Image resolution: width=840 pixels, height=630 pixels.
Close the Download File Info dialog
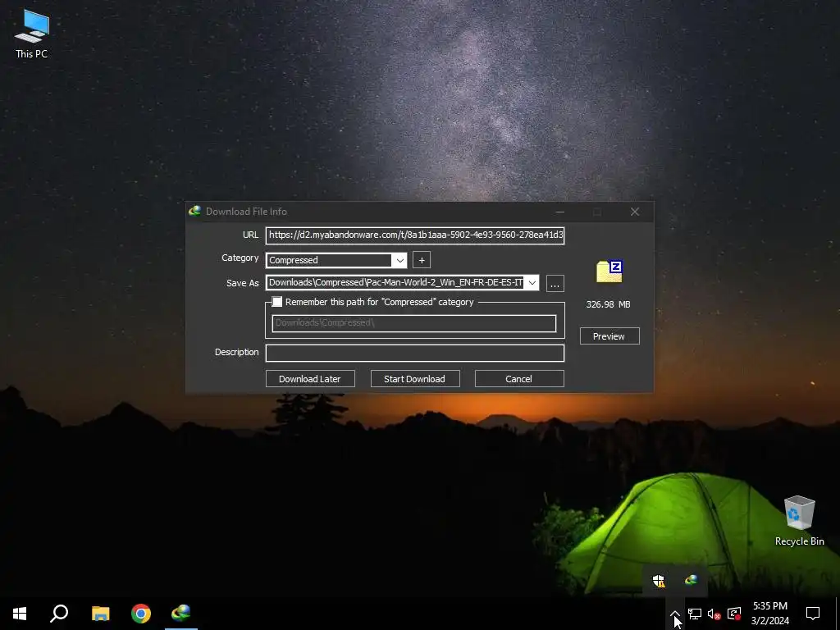point(635,212)
